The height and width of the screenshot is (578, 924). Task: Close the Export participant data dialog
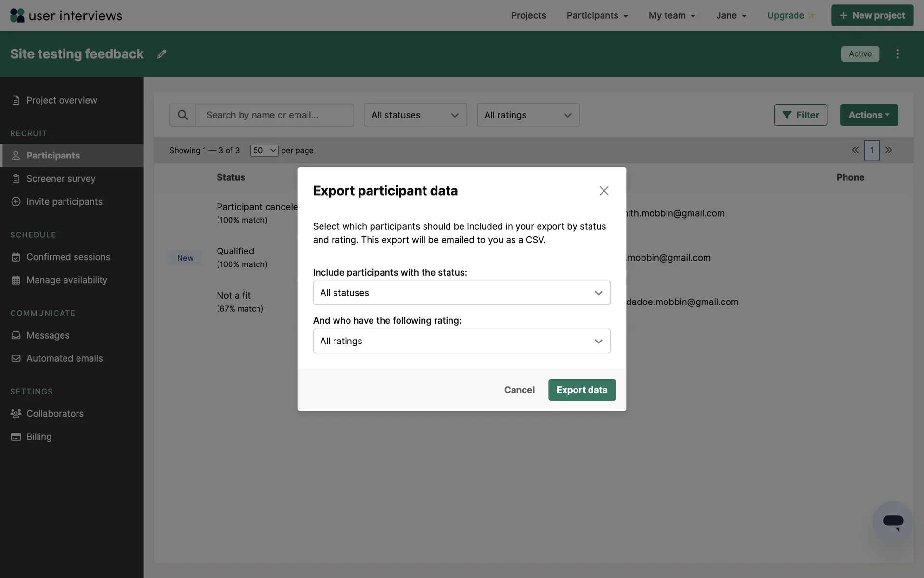click(x=604, y=191)
